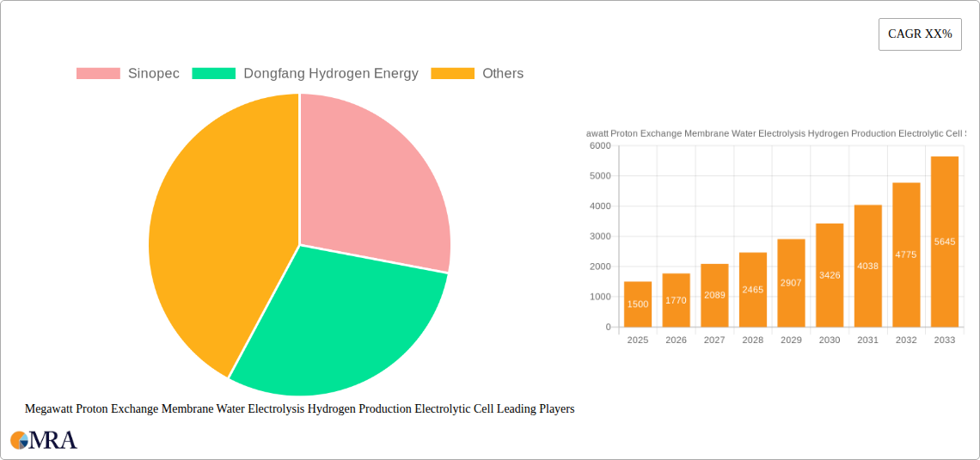
Task: Click the 3000 y-axis label
Action: coord(600,236)
